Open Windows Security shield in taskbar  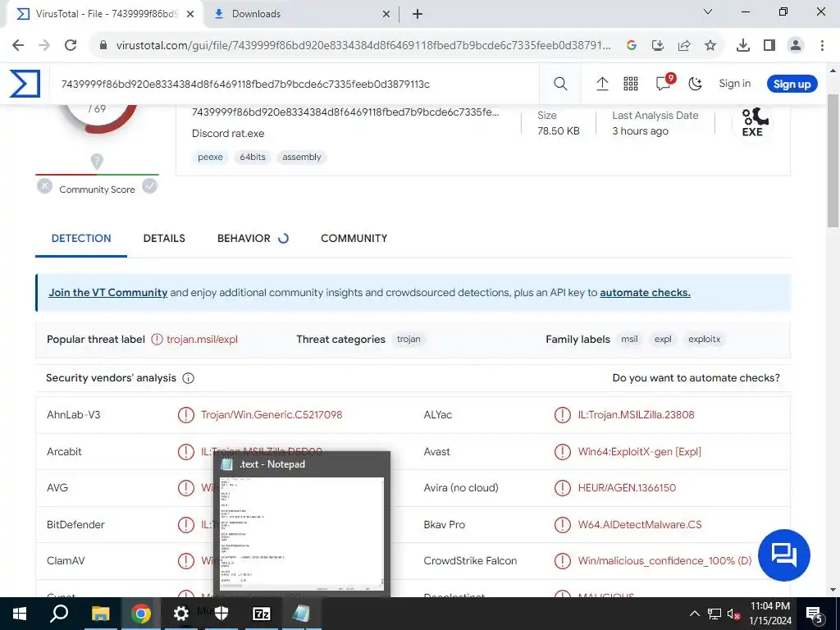point(221,614)
